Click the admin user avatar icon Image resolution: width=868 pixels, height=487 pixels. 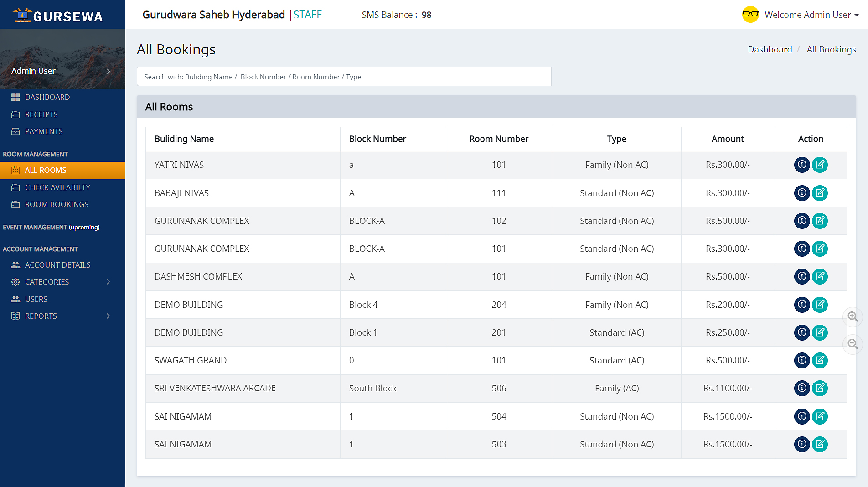coord(750,15)
